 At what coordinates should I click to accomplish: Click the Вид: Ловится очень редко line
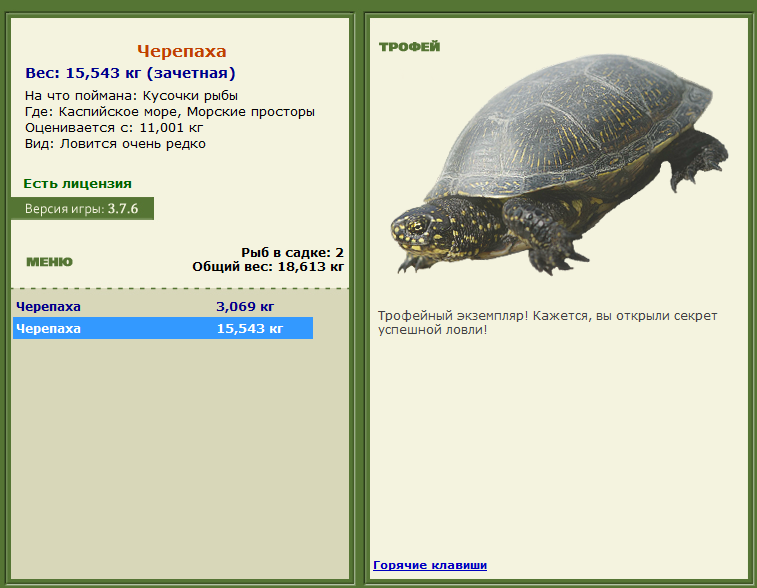[115, 144]
